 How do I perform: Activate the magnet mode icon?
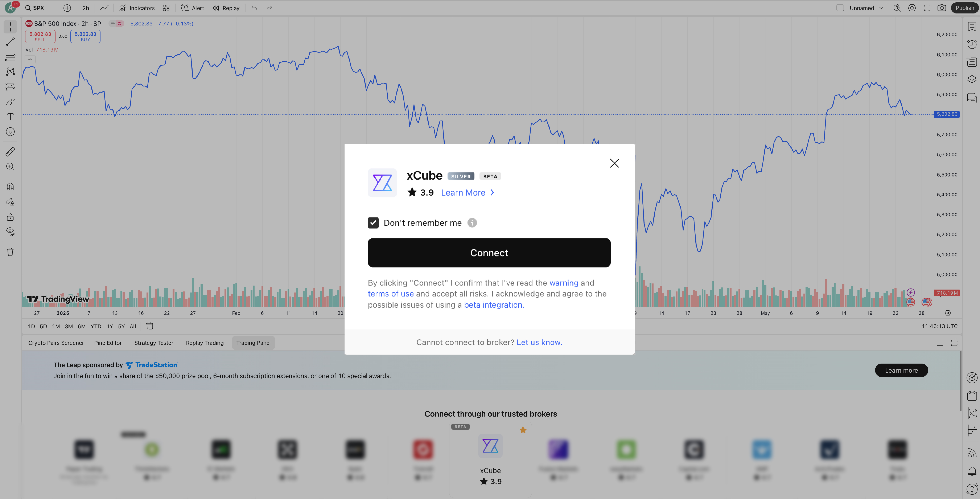[10, 187]
